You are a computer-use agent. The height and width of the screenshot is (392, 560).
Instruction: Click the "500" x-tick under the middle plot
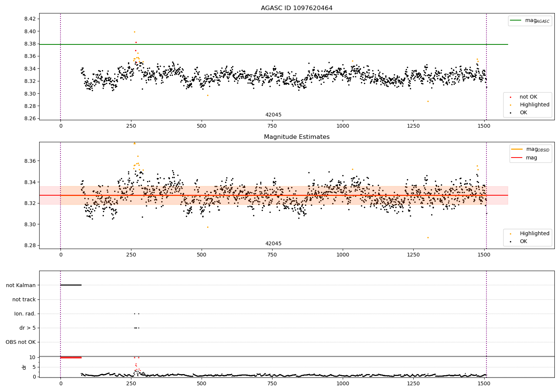pyautogui.click(x=202, y=255)
